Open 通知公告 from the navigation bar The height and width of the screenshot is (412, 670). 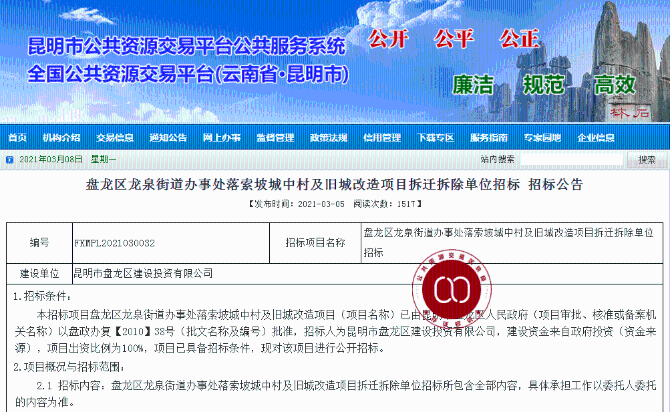tap(168, 138)
